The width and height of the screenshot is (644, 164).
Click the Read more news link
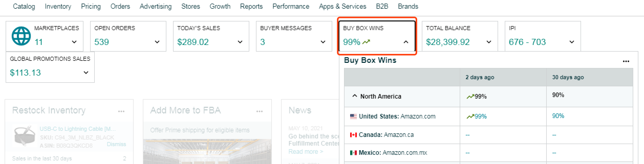305,152
